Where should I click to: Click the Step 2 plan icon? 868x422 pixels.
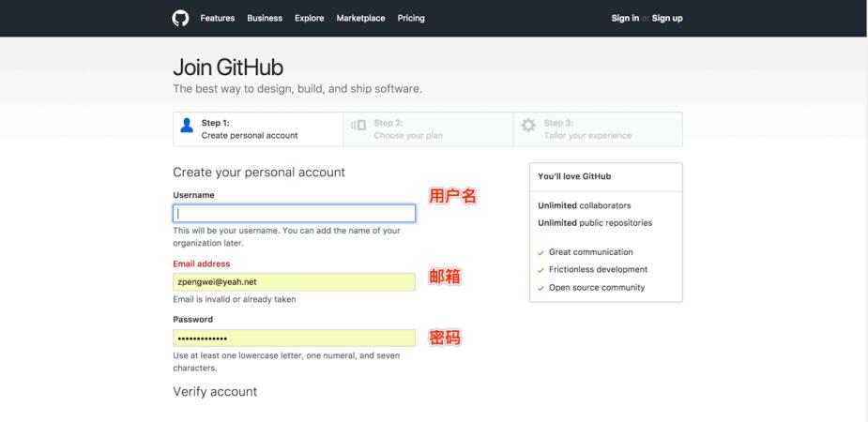[x=358, y=125]
